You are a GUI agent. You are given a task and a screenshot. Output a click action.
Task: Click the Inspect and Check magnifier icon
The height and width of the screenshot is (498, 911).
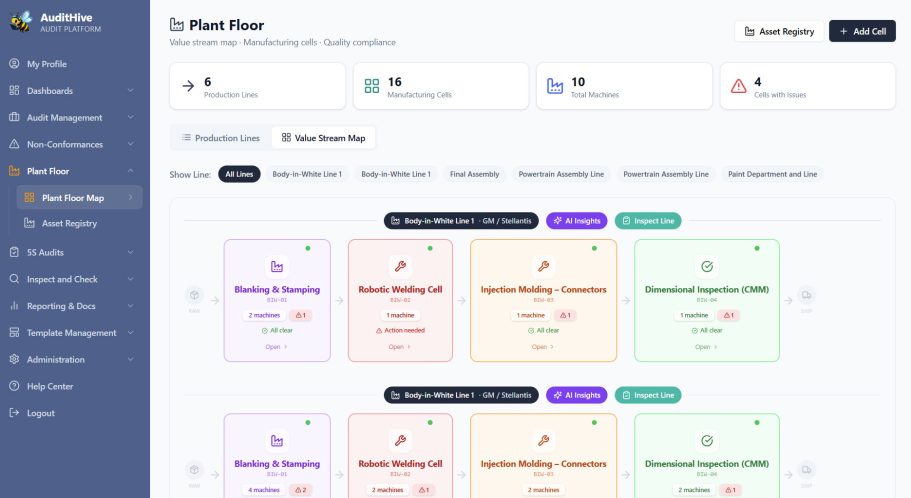15,279
